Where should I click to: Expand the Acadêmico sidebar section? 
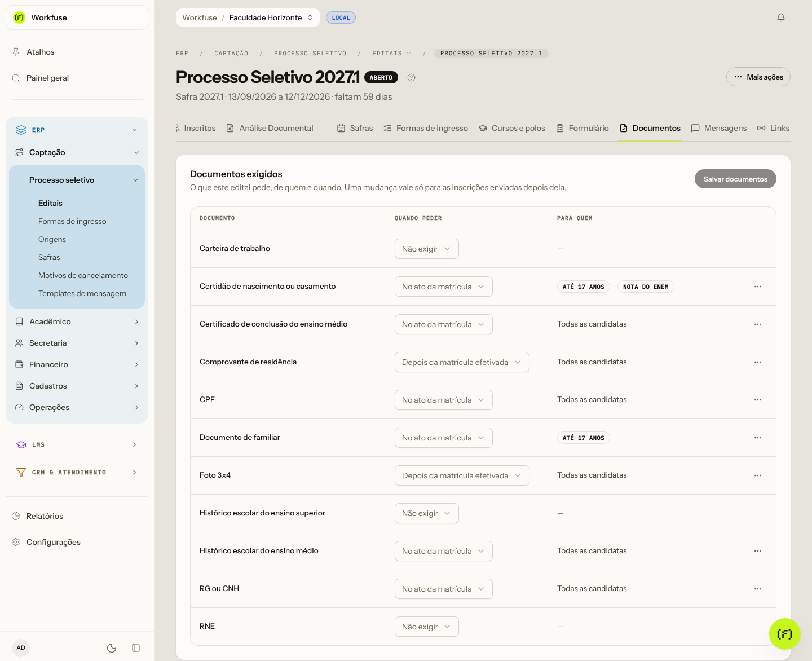tap(77, 321)
